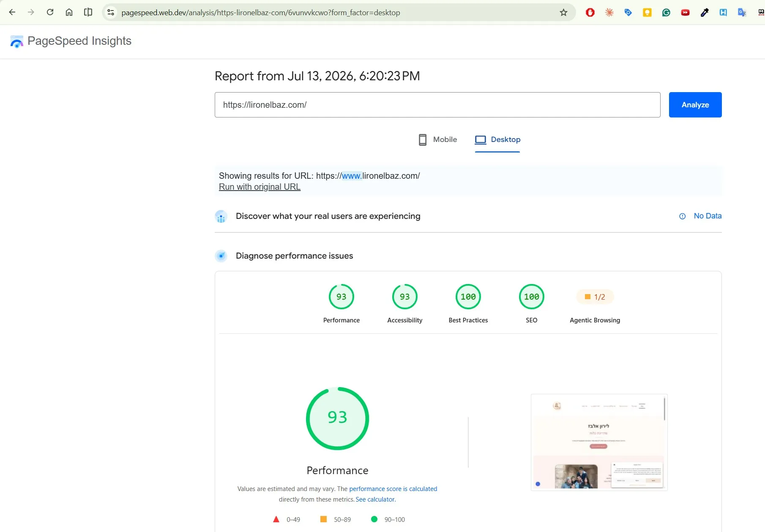Viewport: 765px width, 532px height.
Task: Click 'Discover what your real users are experiencing'
Action: [x=328, y=216]
